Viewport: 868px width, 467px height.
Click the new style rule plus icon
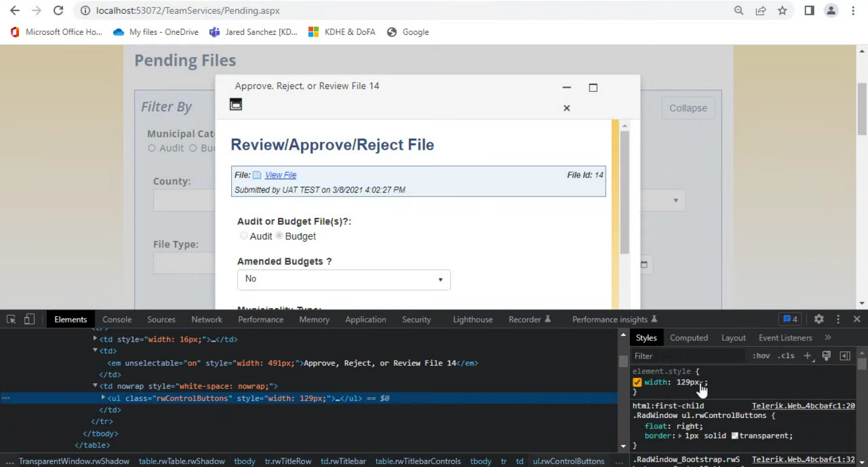[807, 356]
